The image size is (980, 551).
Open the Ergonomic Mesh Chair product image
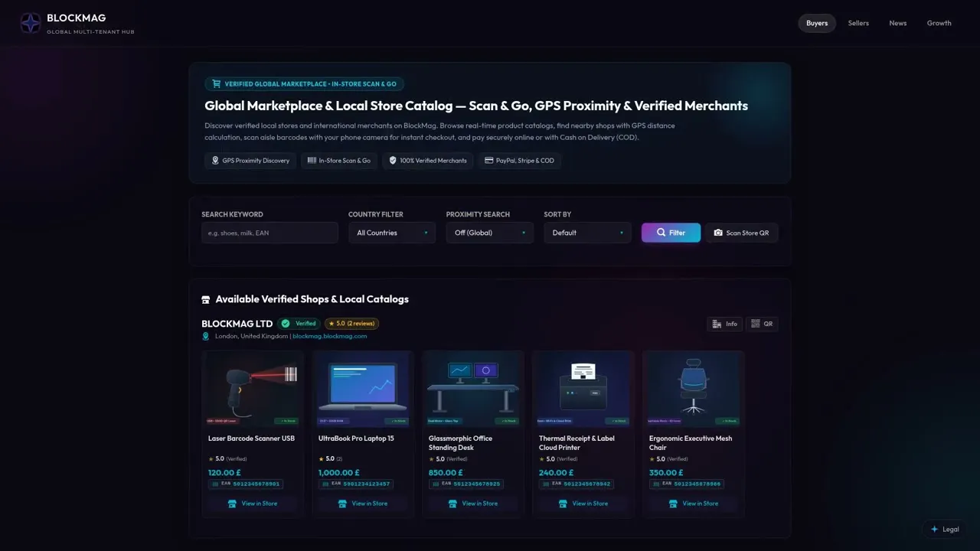pyautogui.click(x=694, y=389)
